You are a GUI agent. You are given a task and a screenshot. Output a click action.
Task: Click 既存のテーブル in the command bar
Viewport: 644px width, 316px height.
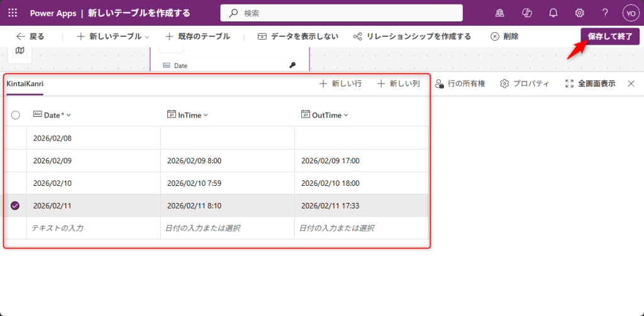pyautogui.click(x=197, y=36)
